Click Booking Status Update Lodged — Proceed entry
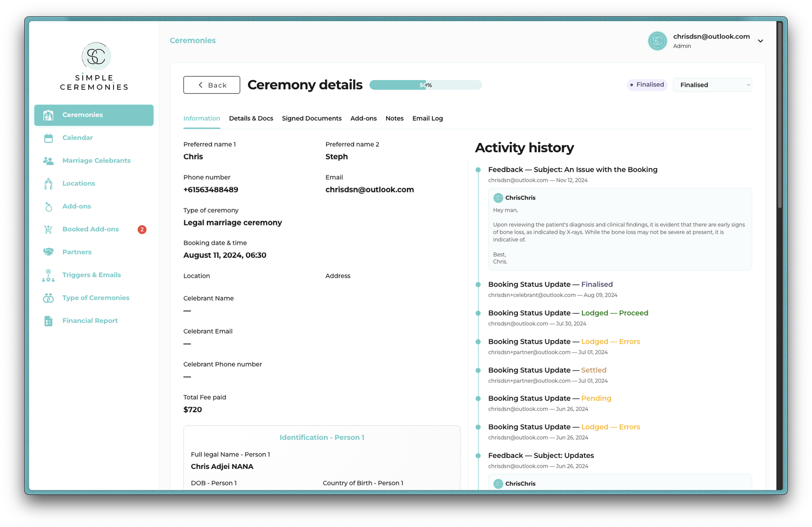Viewport: 812px width, 527px height. (568, 313)
